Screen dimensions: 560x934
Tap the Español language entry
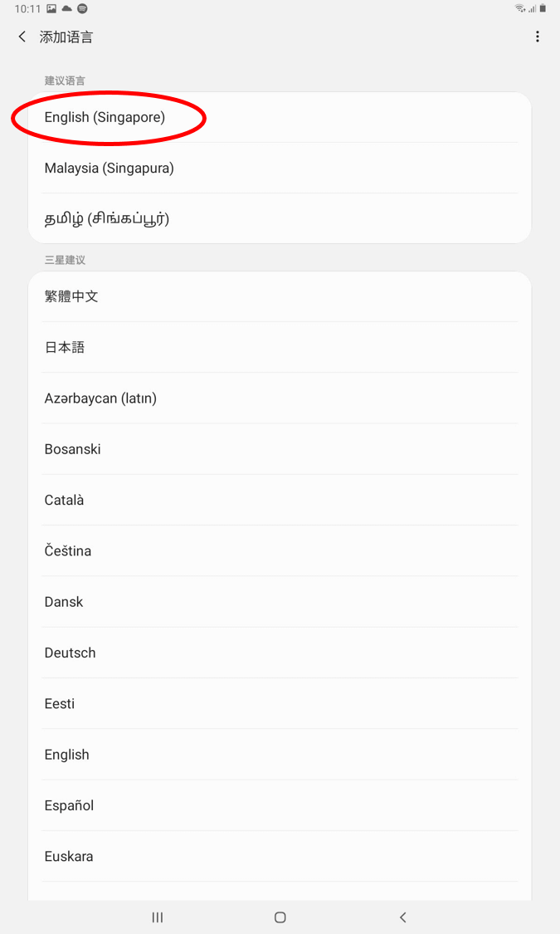click(69, 805)
